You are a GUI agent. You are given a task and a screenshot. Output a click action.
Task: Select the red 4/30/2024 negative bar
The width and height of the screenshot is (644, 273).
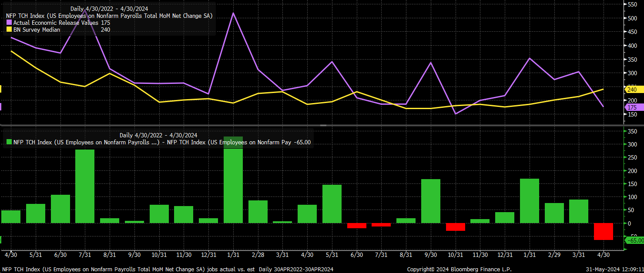[x=604, y=232]
